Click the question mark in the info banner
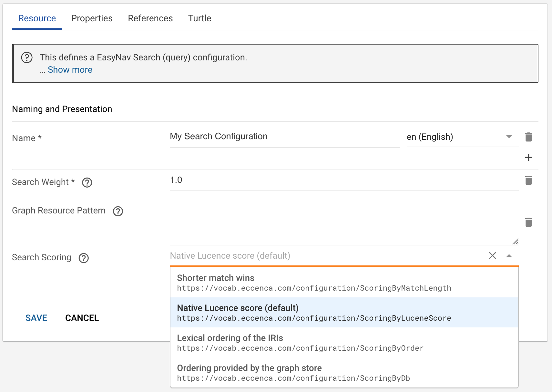Viewport: 552px width, 392px height. [27, 57]
